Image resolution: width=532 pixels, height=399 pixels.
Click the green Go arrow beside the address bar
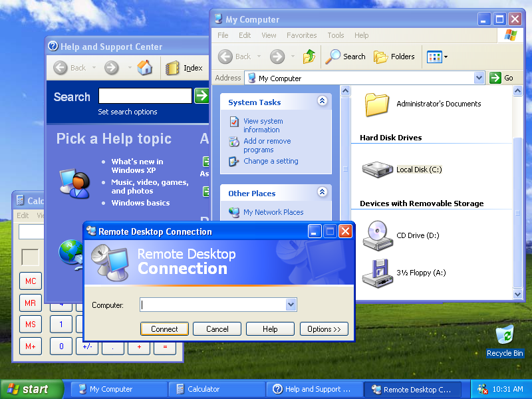click(497, 78)
